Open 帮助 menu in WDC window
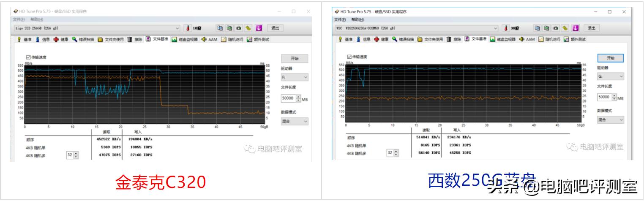644x201 pixels. tap(358, 20)
